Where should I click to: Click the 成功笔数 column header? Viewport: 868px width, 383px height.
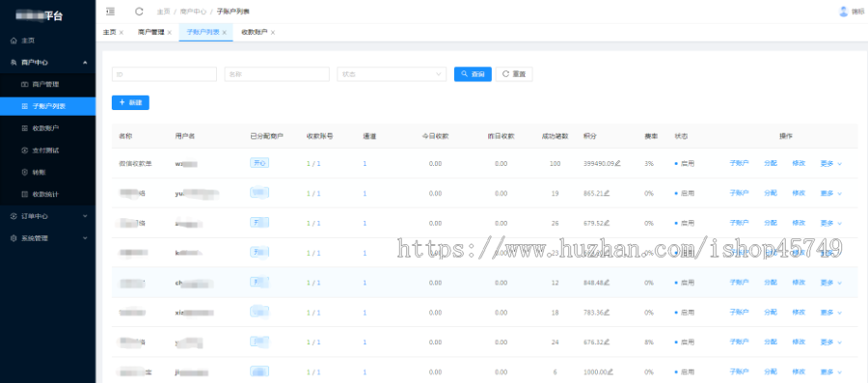[x=556, y=136]
